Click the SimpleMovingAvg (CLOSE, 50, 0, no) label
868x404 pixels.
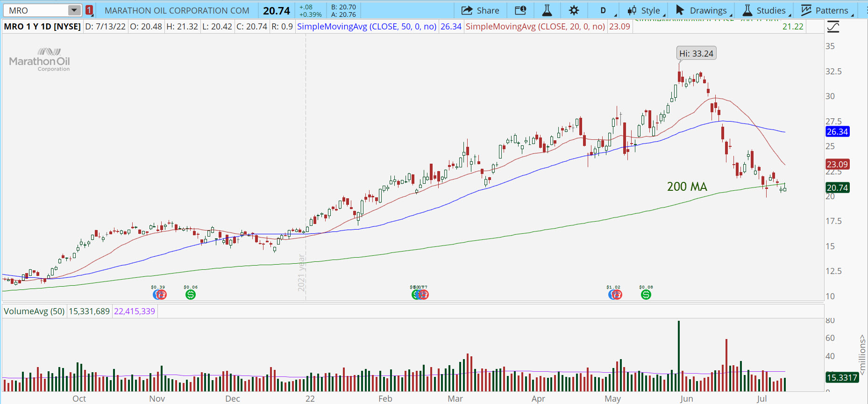(367, 27)
